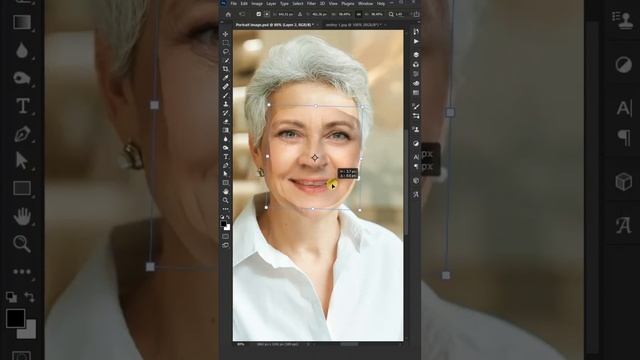Screen dimensions: 640x360
Task: Open the Edit menu
Action: pos(244,3)
